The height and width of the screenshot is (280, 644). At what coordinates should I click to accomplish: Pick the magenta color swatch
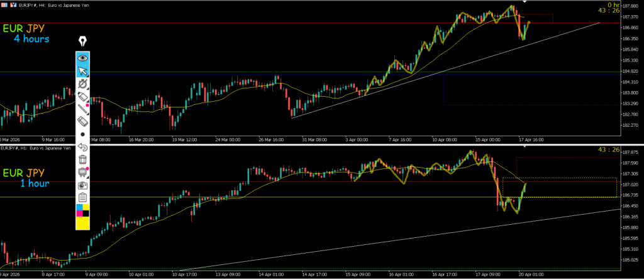click(80, 213)
